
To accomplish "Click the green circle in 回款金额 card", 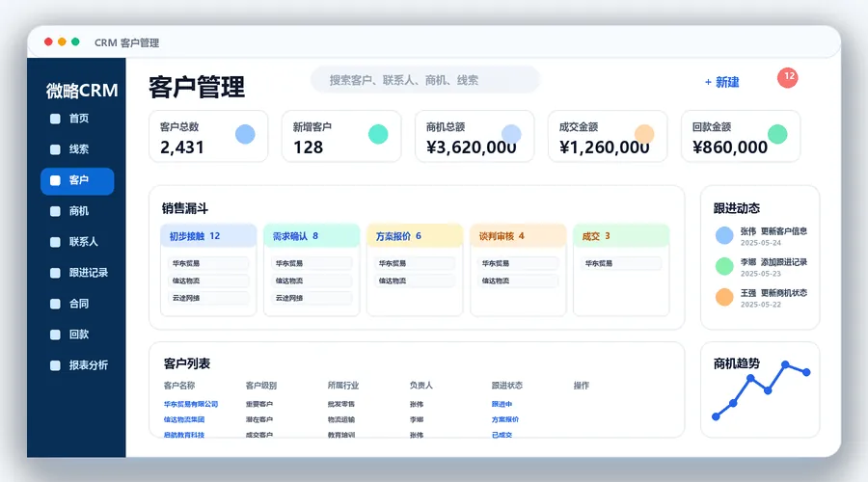I will tap(777, 134).
